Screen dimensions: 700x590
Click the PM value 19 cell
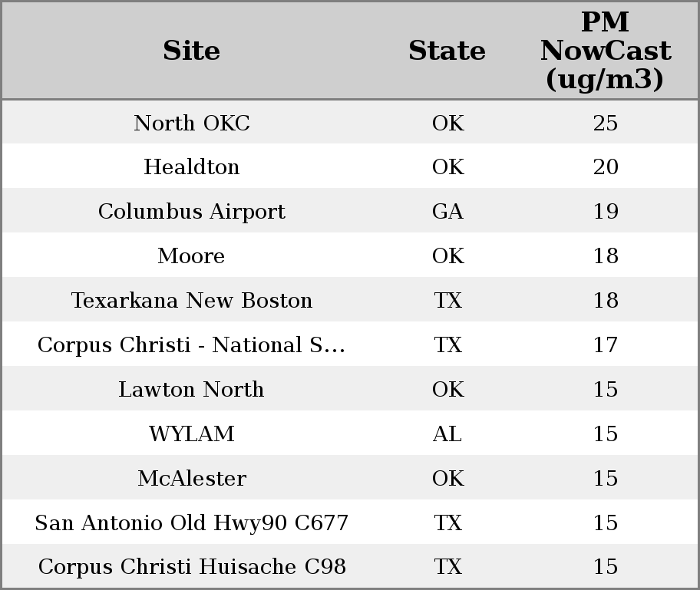tap(606, 212)
